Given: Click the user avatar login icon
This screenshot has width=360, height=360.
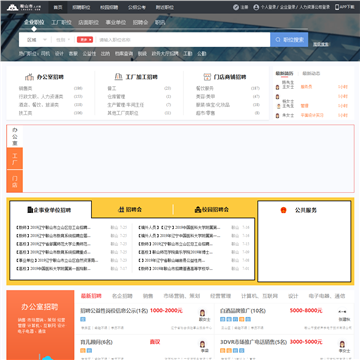Looking at the screenshot, I should (256, 7).
